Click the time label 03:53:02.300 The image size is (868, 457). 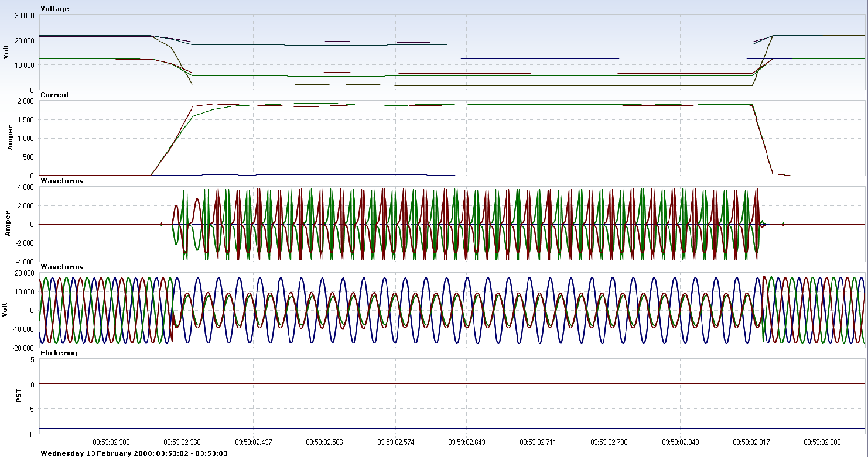click(111, 442)
